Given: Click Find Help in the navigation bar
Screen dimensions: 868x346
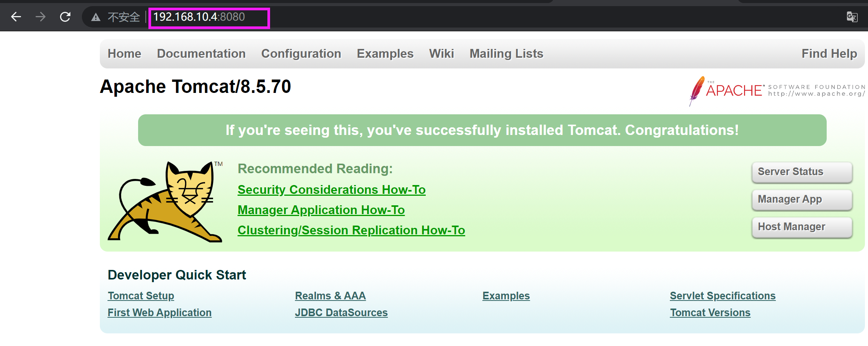Looking at the screenshot, I should tap(829, 54).
